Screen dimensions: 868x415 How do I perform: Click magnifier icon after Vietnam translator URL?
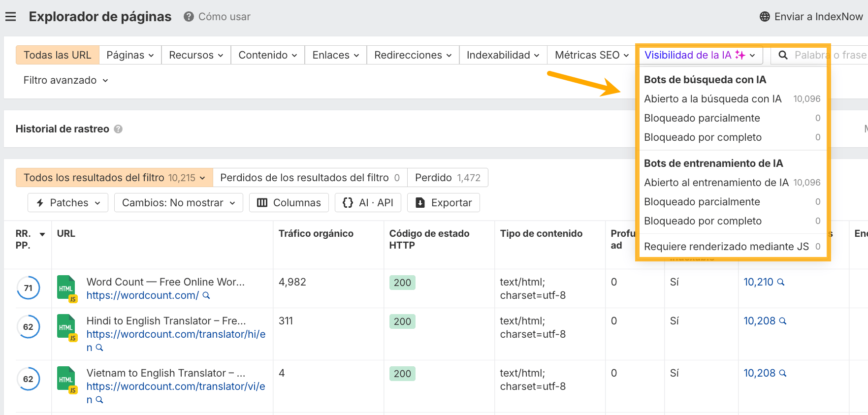tap(99, 400)
